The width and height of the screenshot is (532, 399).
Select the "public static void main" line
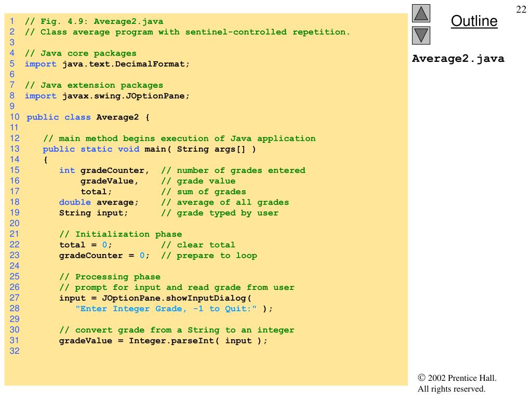(x=149, y=149)
